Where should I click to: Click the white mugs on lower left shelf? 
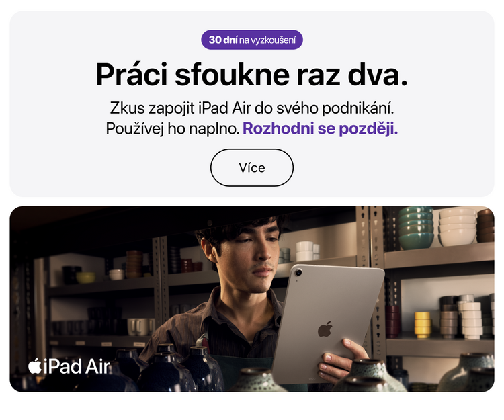[x=140, y=327]
